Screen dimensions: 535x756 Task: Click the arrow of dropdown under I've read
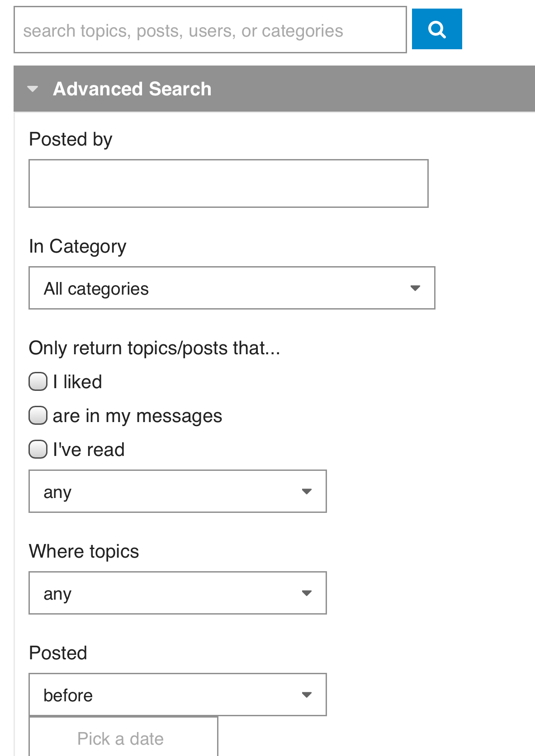click(x=307, y=492)
